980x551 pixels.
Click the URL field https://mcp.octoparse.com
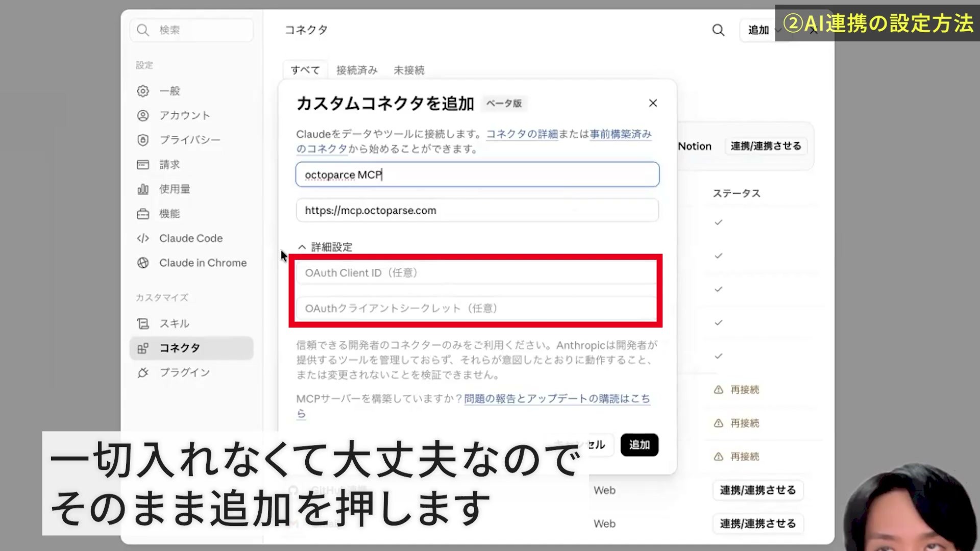[x=477, y=210]
